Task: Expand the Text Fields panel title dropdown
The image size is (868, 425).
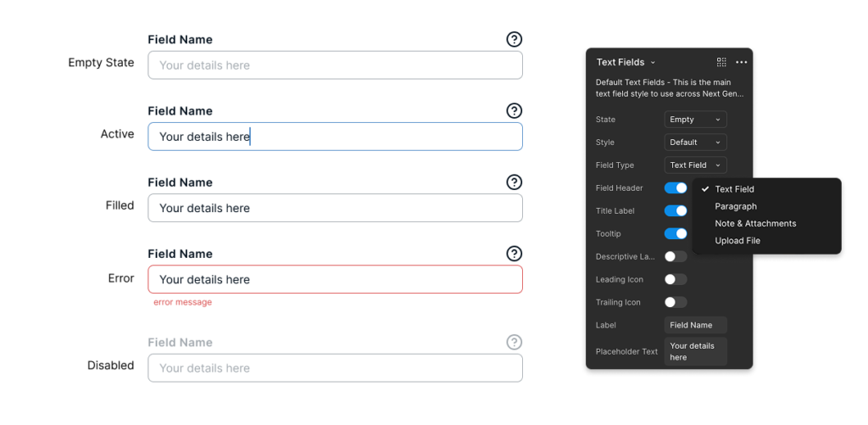Action: click(x=626, y=62)
